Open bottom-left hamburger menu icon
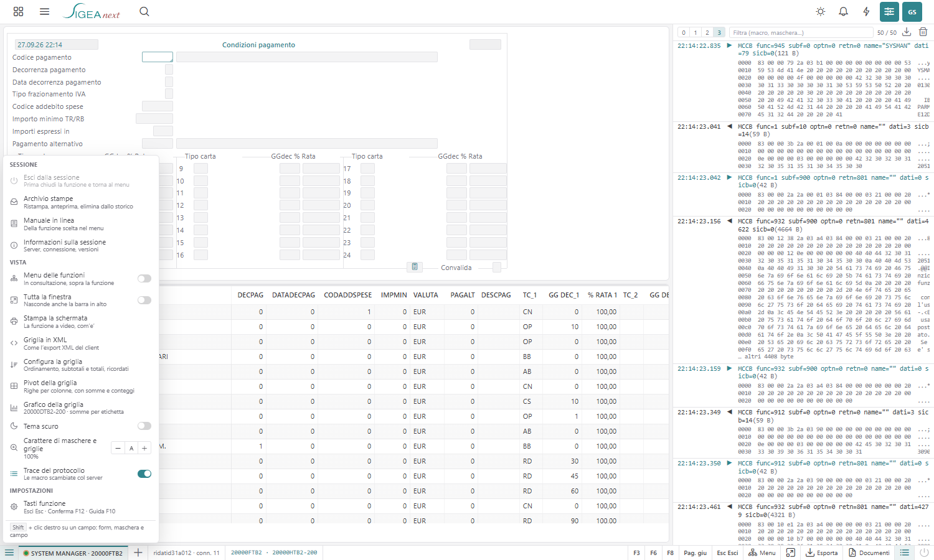Screen dimensions: 934x560 pos(9,553)
